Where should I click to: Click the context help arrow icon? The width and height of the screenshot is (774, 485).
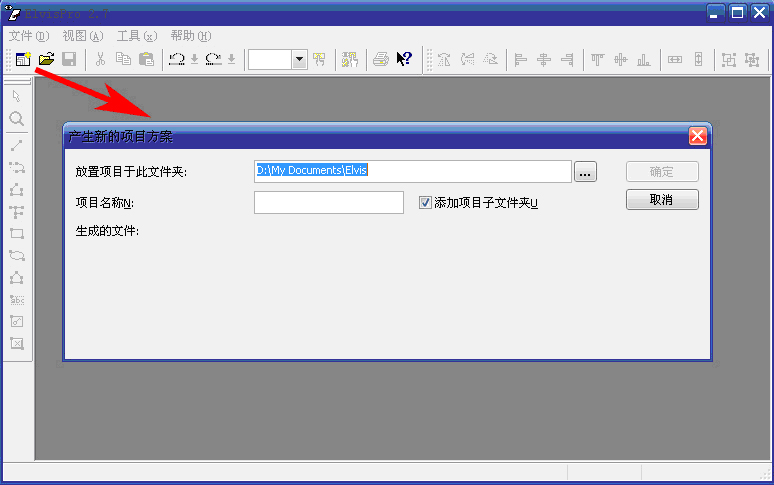pyautogui.click(x=404, y=60)
